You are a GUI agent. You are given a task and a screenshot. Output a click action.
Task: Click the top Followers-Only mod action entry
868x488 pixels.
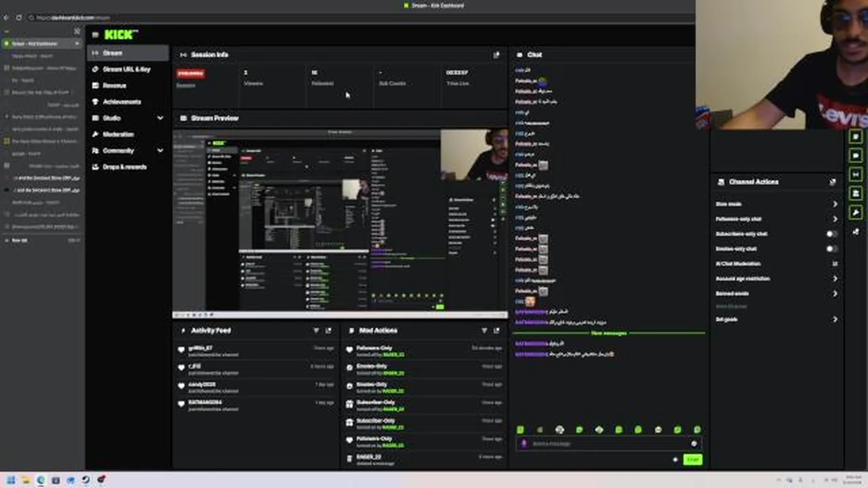coord(425,351)
